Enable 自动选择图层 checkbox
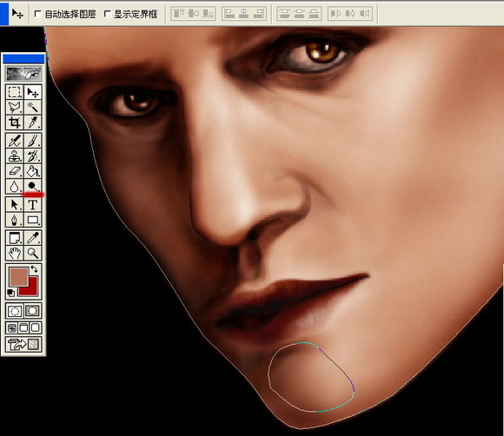 (37, 14)
